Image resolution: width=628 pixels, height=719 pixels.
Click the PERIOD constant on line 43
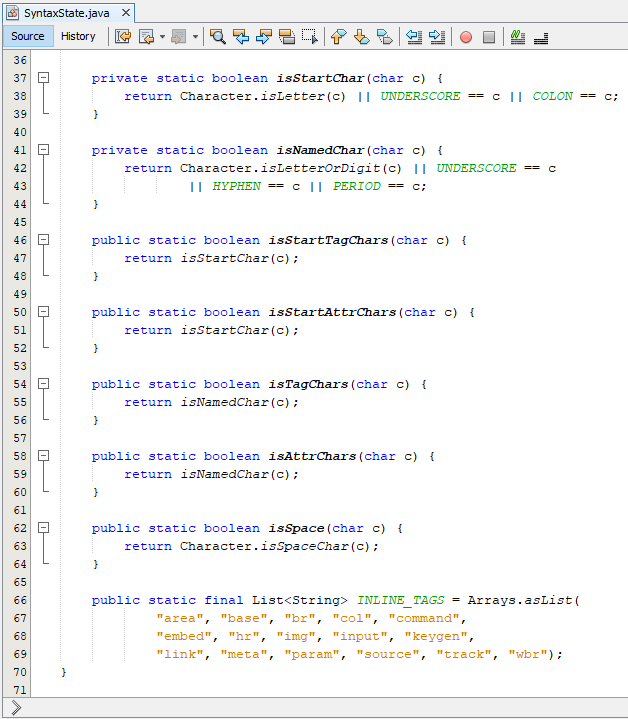(357, 186)
